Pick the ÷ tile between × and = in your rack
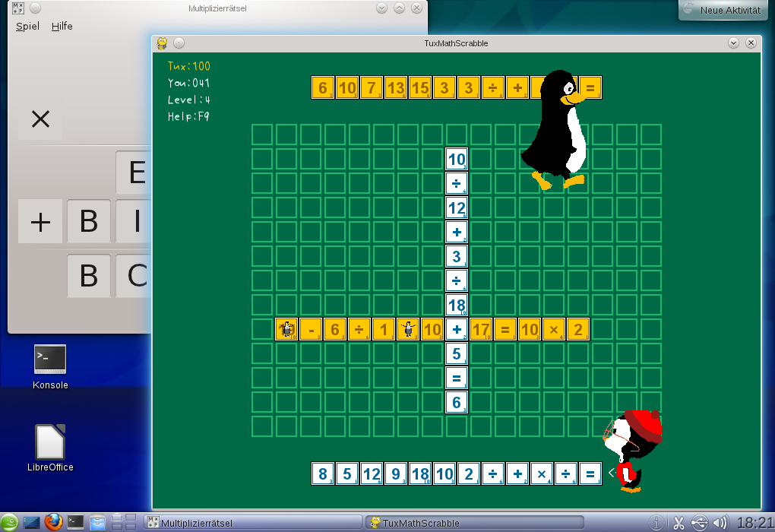This screenshot has width=775, height=532. tap(566, 473)
